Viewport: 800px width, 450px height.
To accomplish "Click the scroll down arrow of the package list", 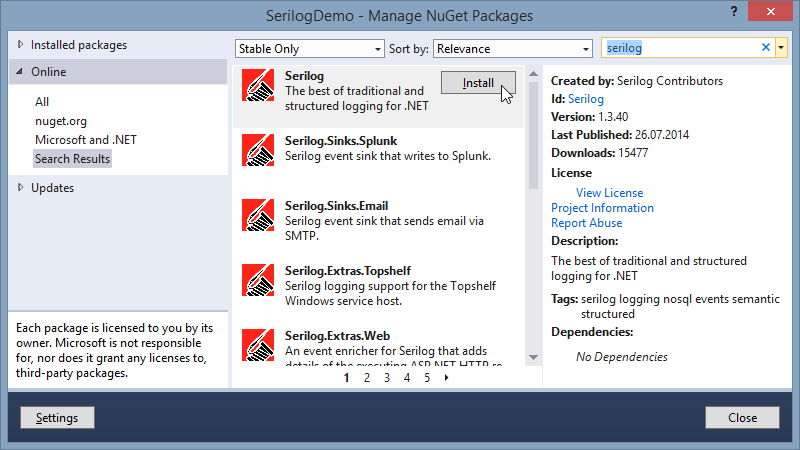I will 533,358.
